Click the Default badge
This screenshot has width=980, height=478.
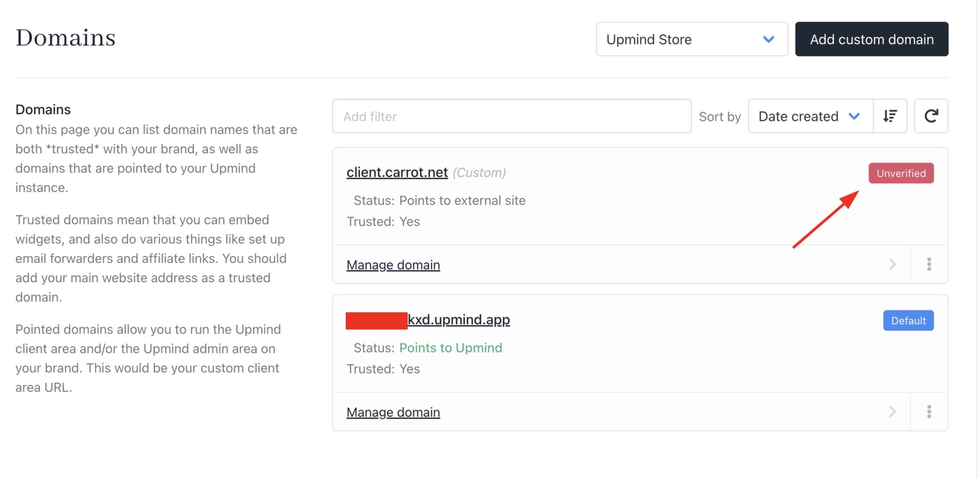(x=908, y=320)
